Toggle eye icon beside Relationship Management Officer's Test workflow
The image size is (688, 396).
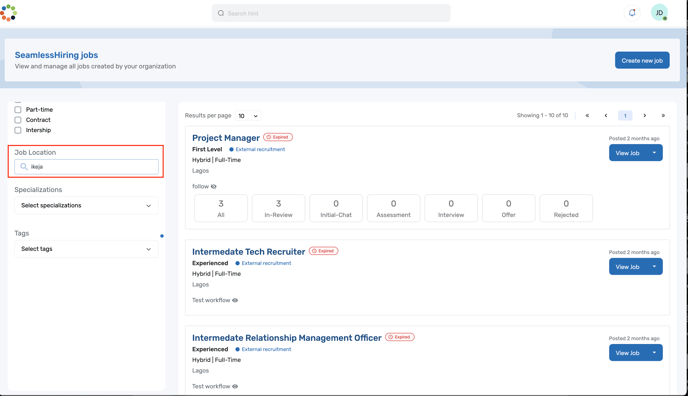coord(235,386)
